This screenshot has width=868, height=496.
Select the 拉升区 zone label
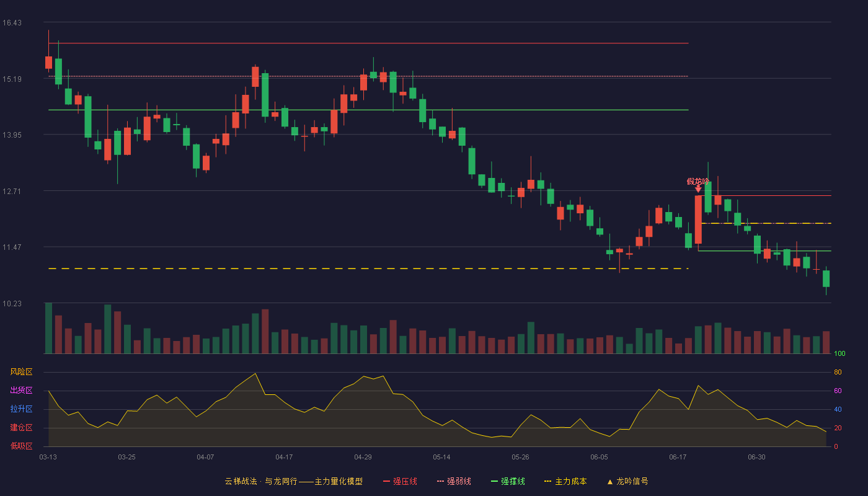21,409
